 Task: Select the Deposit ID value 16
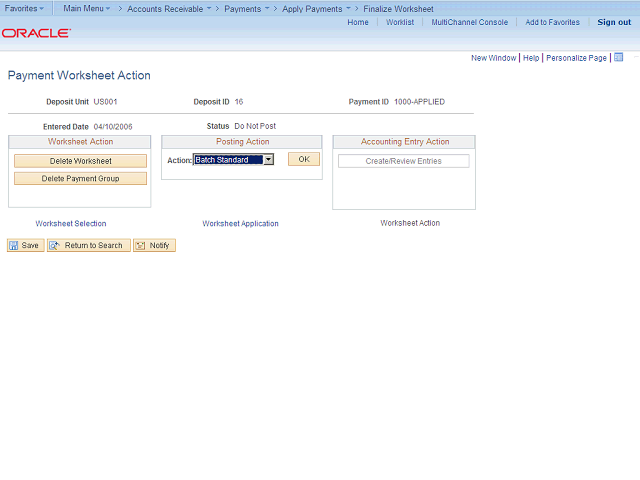point(239,102)
